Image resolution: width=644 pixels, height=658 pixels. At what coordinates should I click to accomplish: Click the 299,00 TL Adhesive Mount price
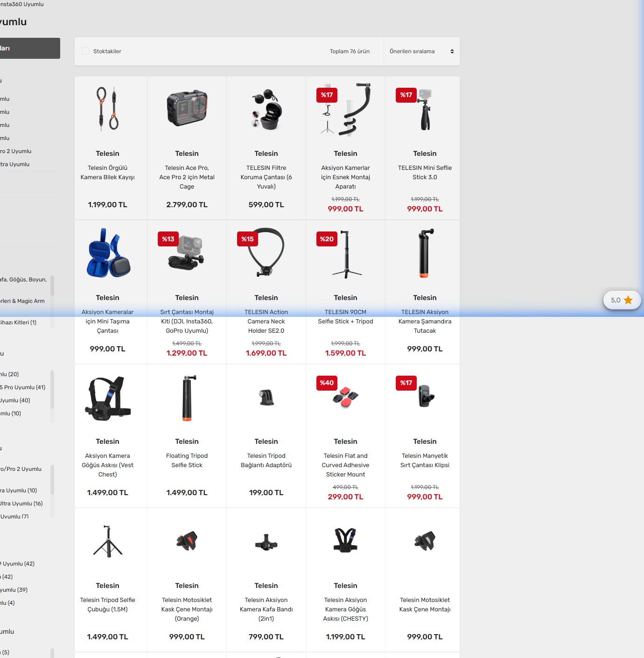[x=346, y=497]
